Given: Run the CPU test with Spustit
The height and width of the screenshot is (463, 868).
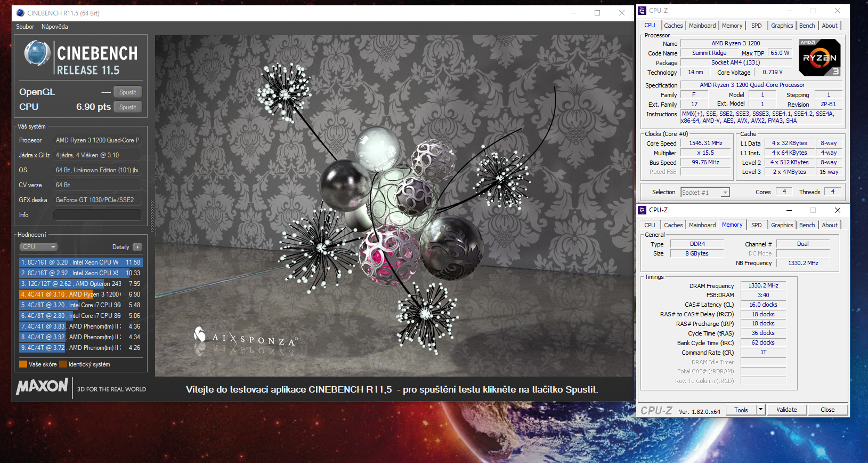Looking at the screenshot, I should click(x=128, y=107).
